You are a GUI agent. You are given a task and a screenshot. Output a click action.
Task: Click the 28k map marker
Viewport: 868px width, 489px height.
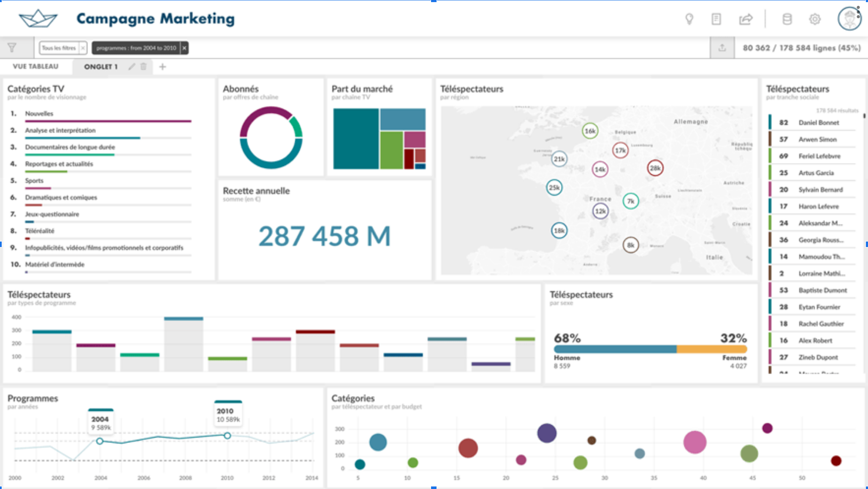point(655,168)
